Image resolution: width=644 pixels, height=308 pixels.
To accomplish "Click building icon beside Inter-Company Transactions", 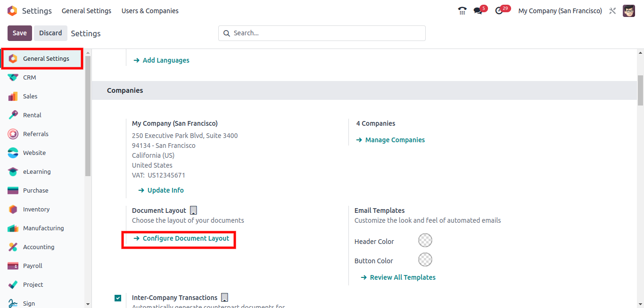I will 224,297.
